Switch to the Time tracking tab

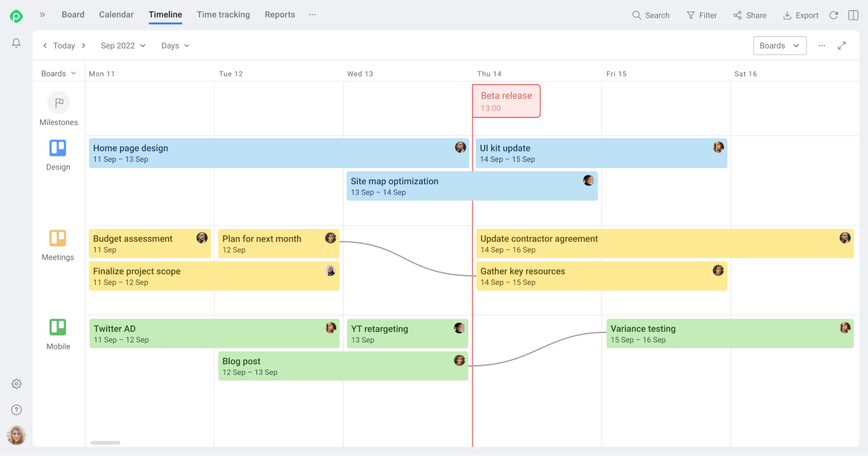point(223,15)
